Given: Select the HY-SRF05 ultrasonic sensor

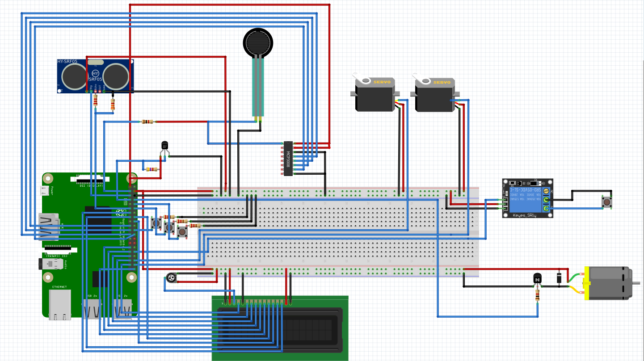Looking at the screenshot, I should pos(95,76).
